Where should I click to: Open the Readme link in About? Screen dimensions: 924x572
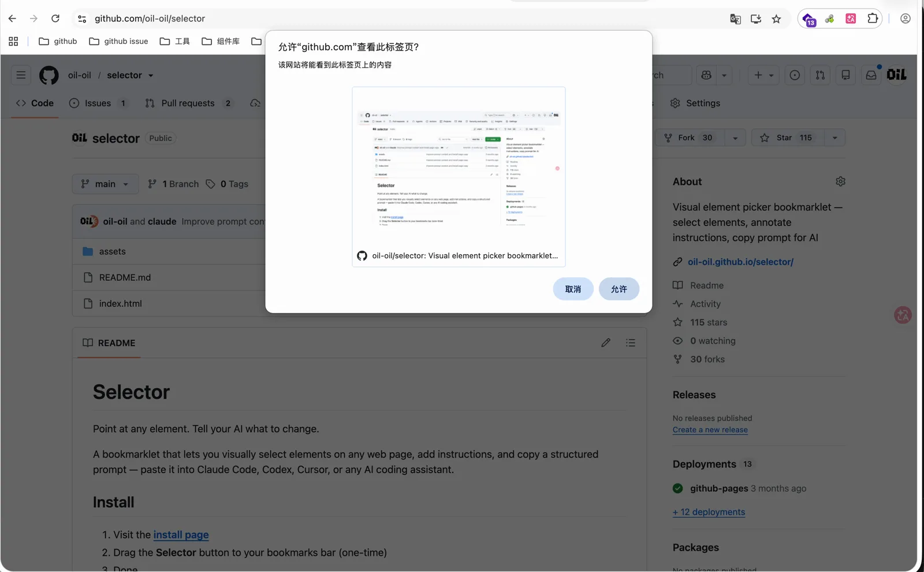[698, 285]
